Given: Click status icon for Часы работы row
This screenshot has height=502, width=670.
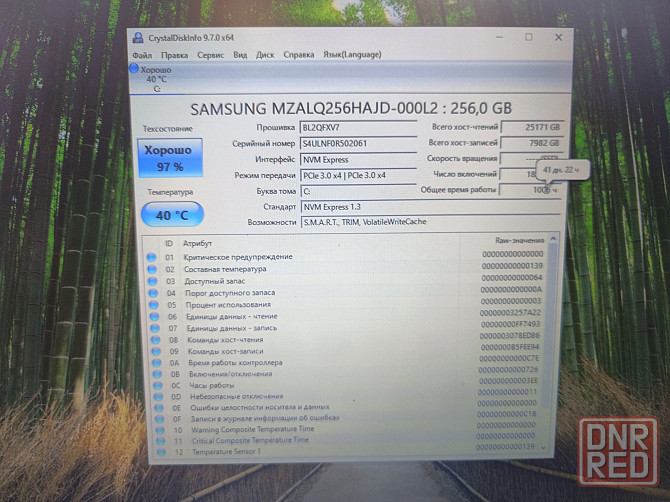Looking at the screenshot, I should tap(158, 385).
